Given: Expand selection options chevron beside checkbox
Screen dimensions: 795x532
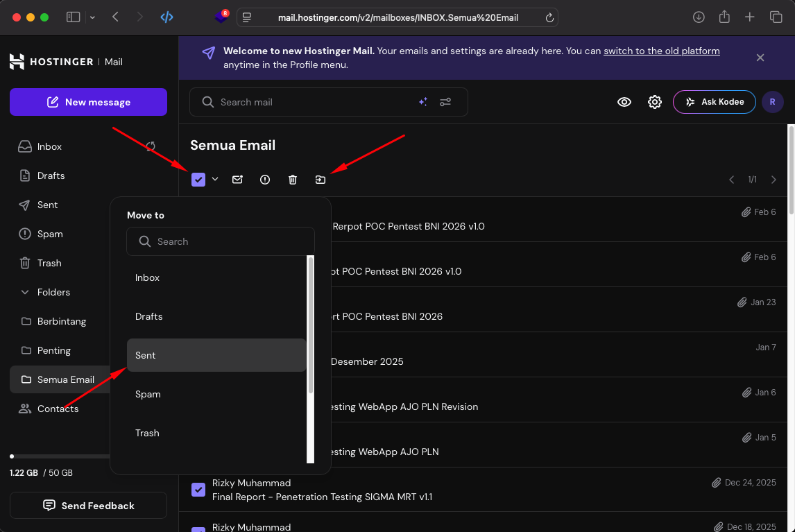Looking at the screenshot, I should click(215, 179).
